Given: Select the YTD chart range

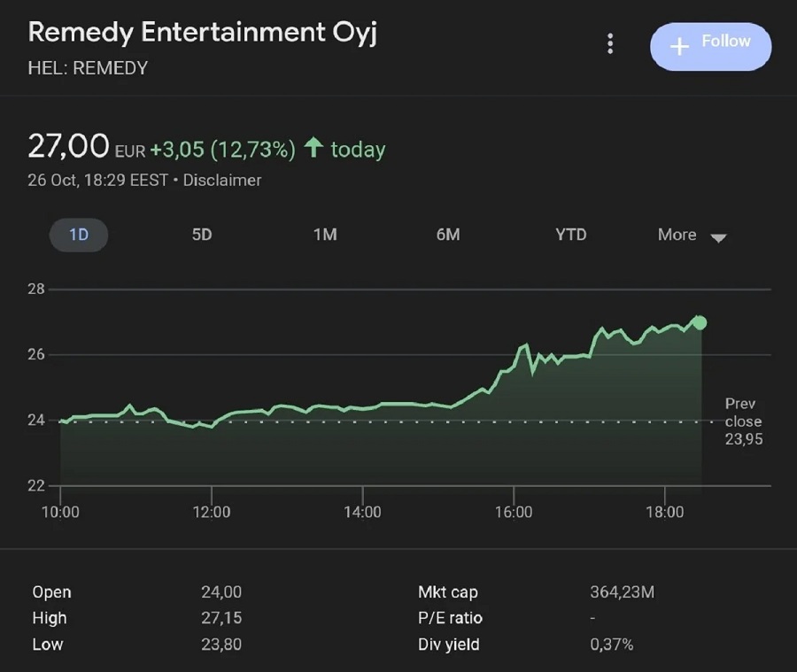Looking at the screenshot, I should [570, 236].
